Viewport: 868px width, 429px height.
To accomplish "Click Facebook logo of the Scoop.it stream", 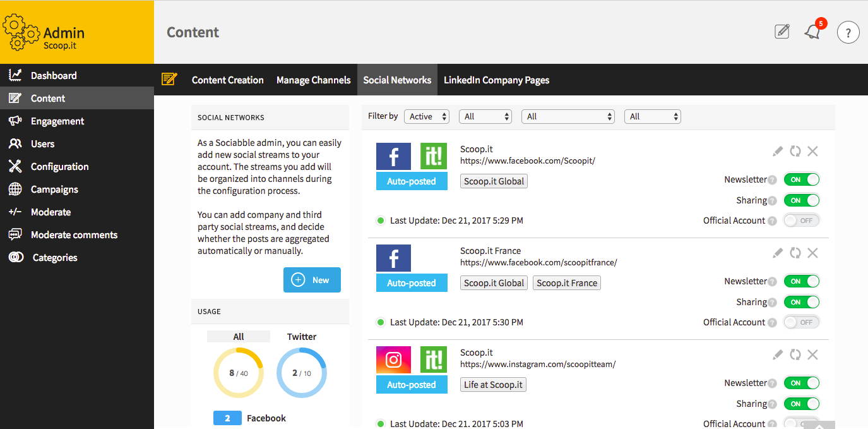I will [x=393, y=156].
